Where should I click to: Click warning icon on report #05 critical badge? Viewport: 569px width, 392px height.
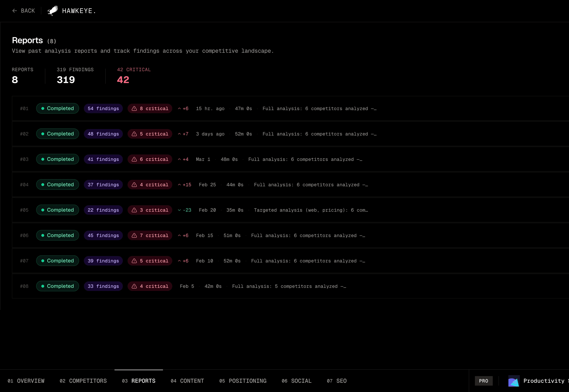[x=134, y=210]
